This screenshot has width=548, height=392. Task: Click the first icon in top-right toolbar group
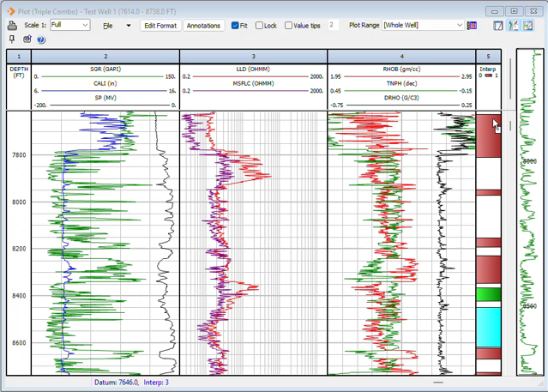[498, 26]
